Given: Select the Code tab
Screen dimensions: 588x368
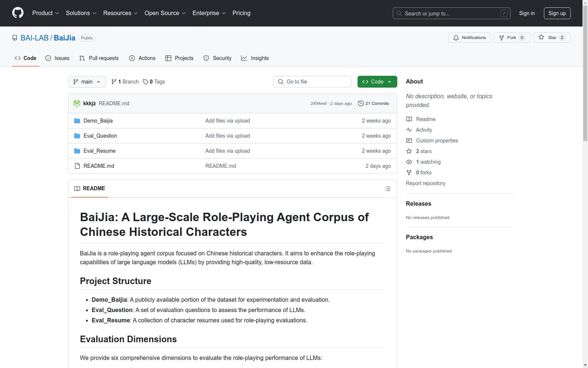Looking at the screenshot, I should pos(25,58).
